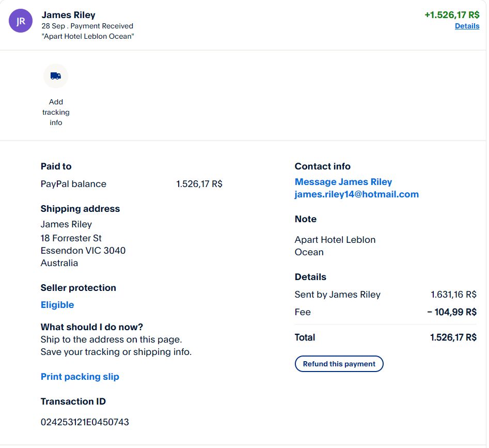Open the Details link beside the amount
This screenshot has width=489, height=448.
point(467,26)
